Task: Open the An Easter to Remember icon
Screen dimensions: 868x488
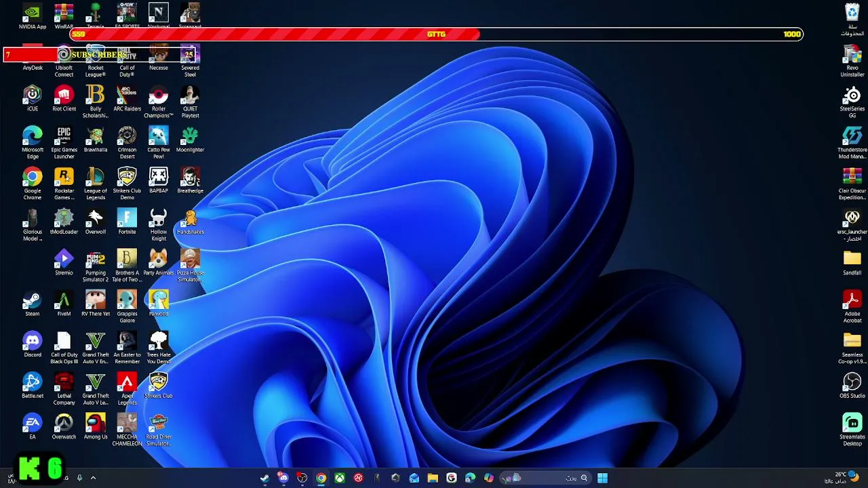Action: (127, 348)
